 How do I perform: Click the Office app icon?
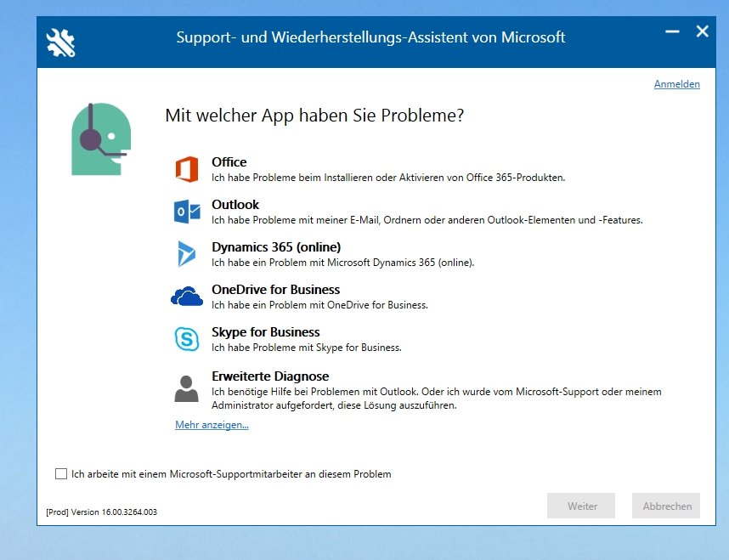pos(188,168)
